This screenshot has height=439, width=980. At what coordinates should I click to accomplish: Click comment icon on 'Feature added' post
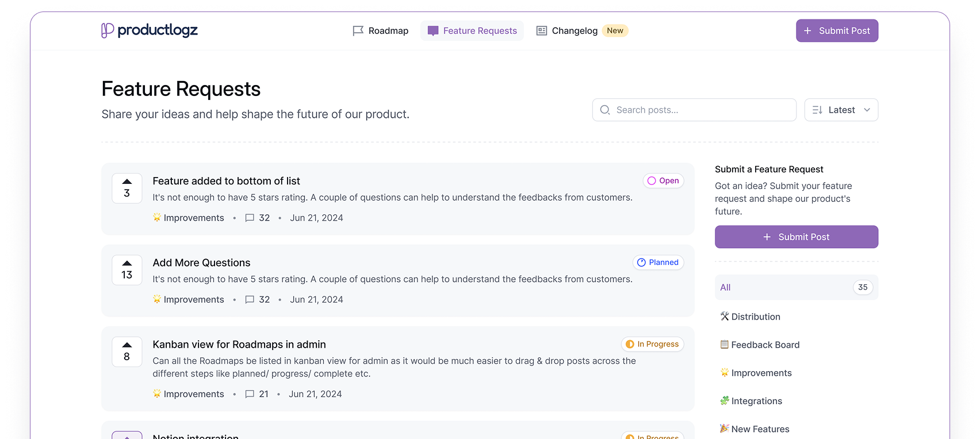coord(250,218)
